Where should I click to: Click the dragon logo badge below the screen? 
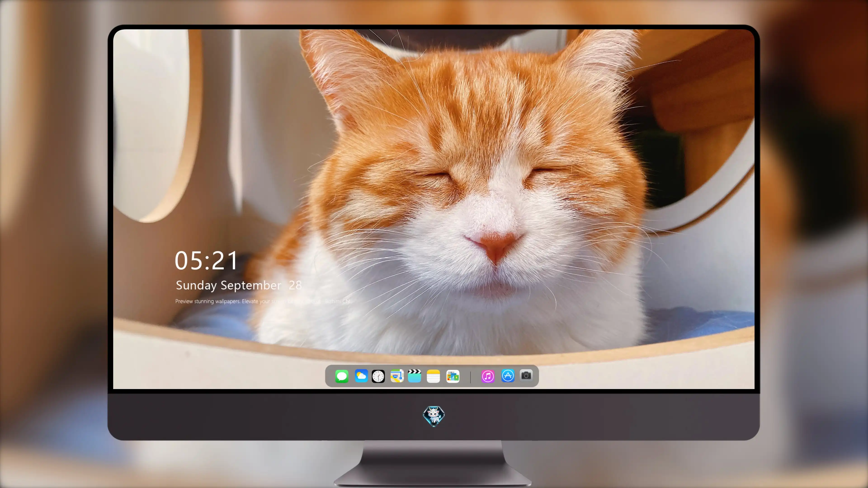tap(434, 416)
